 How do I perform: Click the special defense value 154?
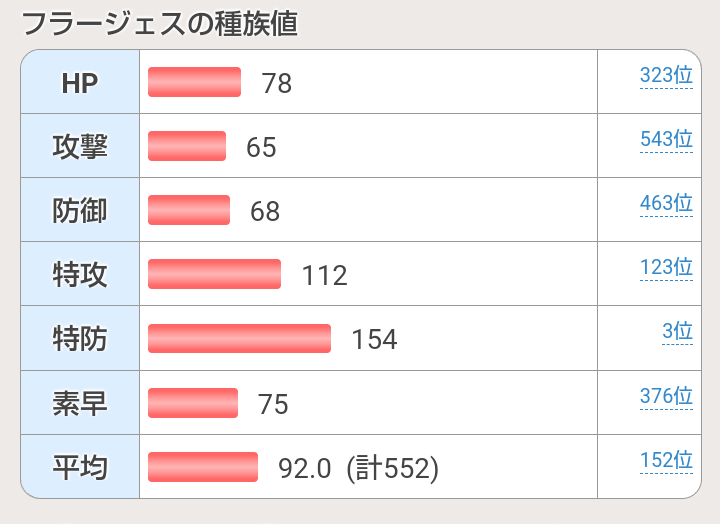click(x=374, y=339)
